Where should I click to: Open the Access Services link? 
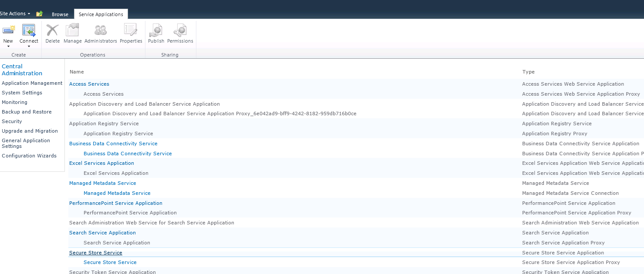tap(89, 84)
